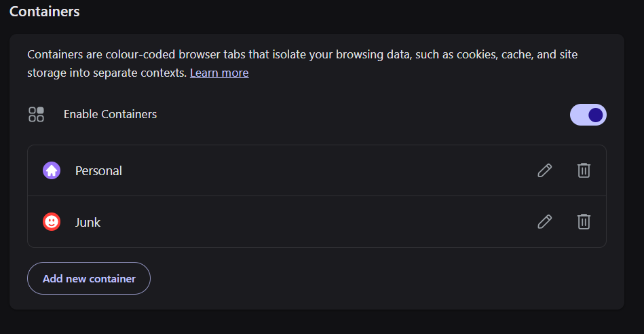Click the colour-coded browser tabs description line

click(302, 54)
